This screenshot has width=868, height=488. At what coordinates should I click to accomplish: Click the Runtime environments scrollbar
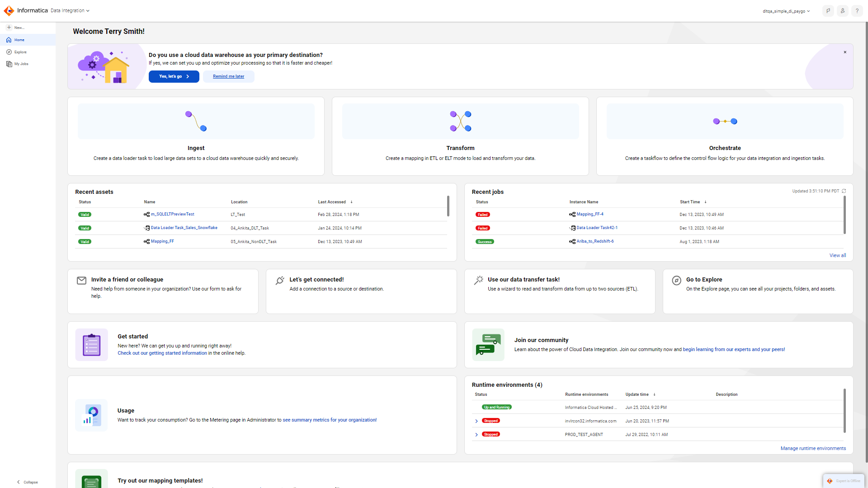click(844, 411)
